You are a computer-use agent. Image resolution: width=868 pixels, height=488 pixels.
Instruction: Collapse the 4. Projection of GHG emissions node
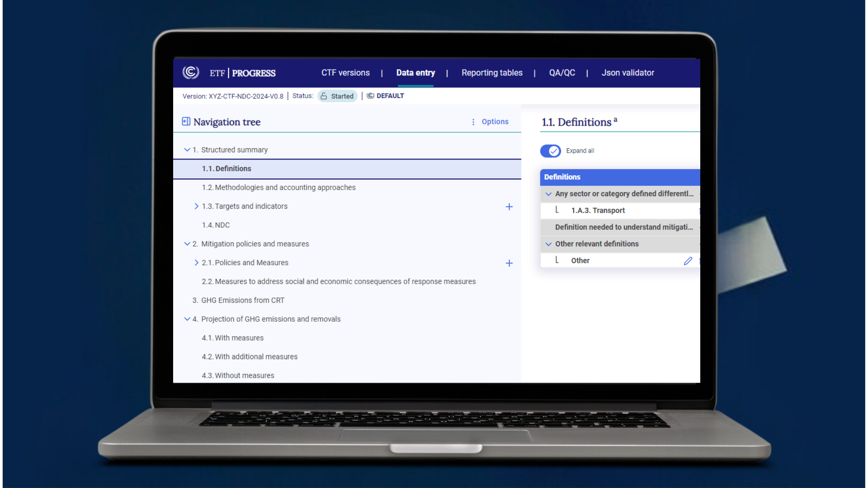187,319
